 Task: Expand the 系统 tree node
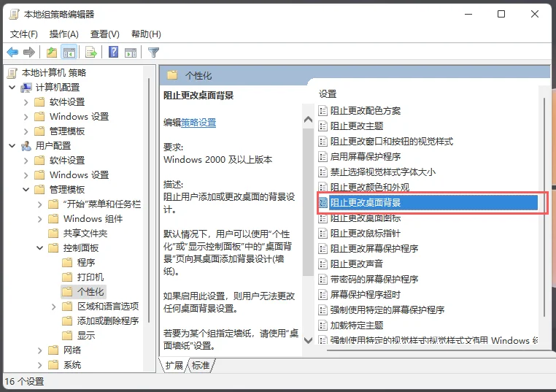click(x=39, y=365)
